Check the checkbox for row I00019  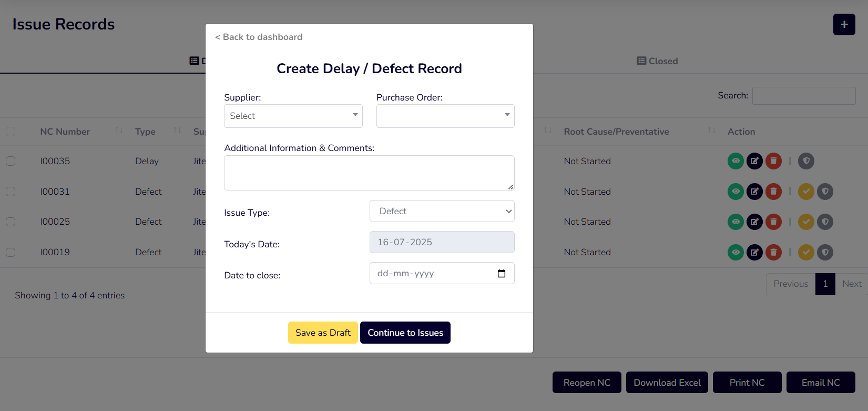tap(11, 252)
